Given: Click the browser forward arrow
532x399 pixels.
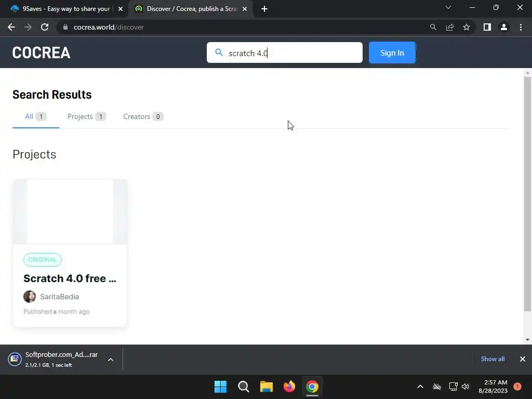Looking at the screenshot, I should (x=28, y=27).
